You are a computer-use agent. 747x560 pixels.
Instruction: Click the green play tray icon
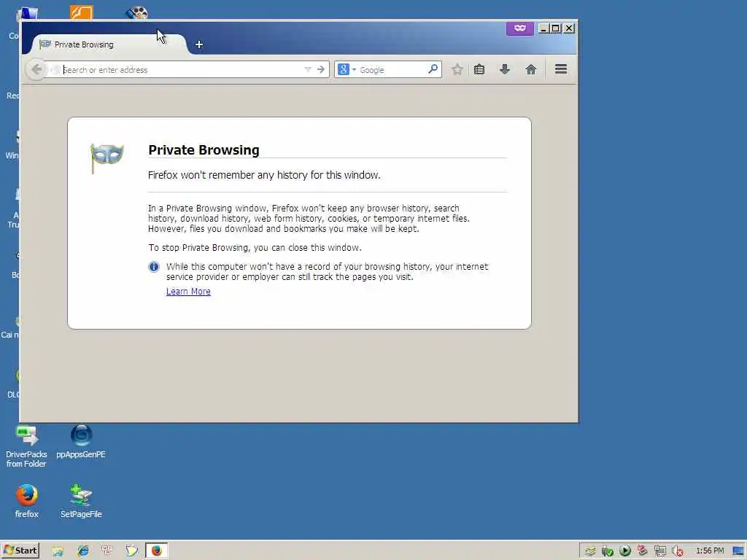click(x=625, y=551)
